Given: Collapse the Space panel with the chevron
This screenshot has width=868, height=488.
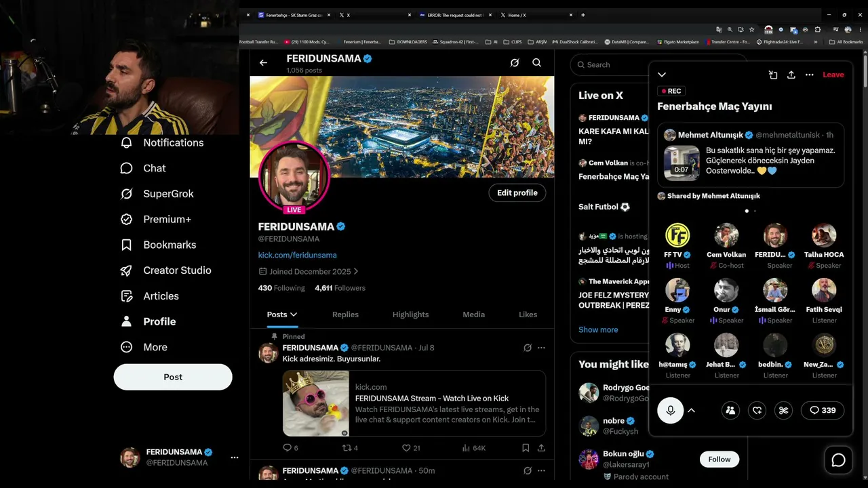Looking at the screenshot, I should [662, 75].
